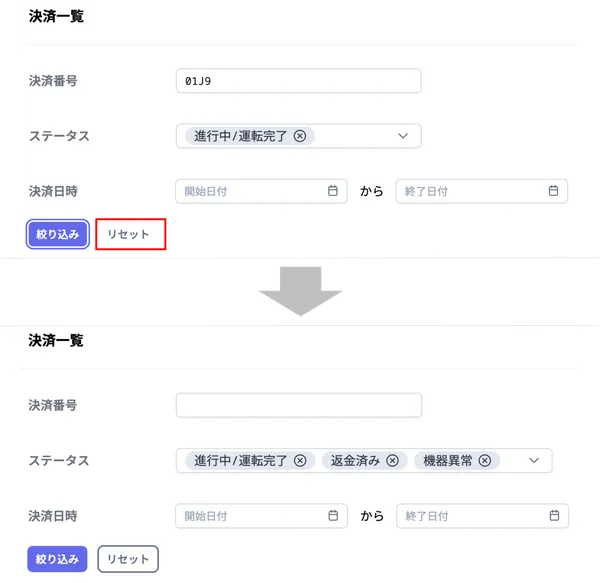The height and width of the screenshot is (583, 600).
Task: Remove 進行中/運転完了 tag in upper status field
Action: (300, 136)
